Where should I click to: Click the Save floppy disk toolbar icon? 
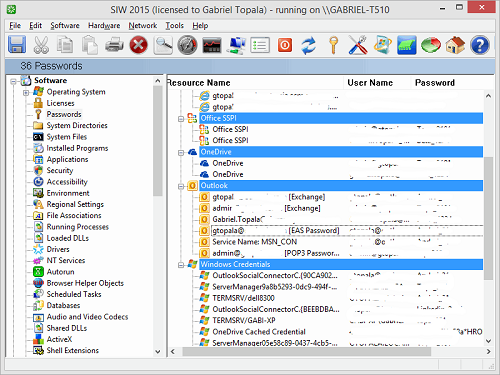(17, 45)
